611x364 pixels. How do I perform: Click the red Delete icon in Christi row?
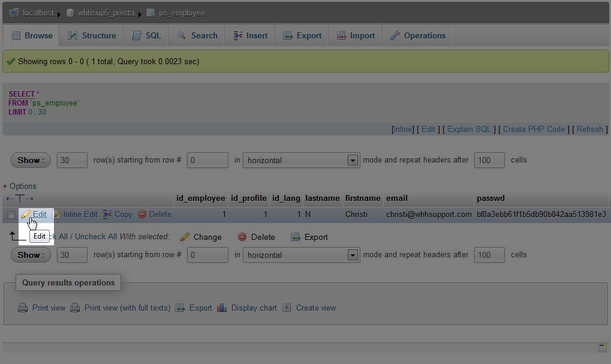coord(142,214)
